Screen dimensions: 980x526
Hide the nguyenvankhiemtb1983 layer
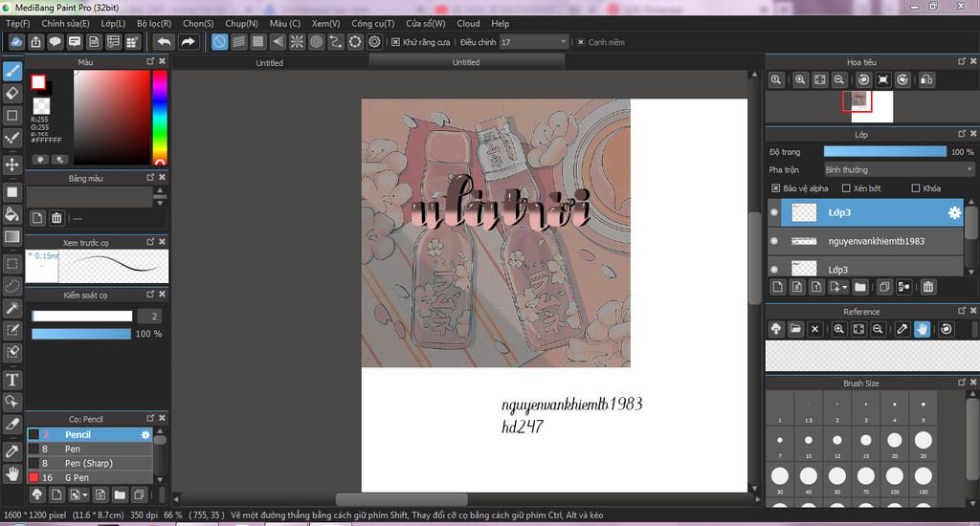pos(774,241)
